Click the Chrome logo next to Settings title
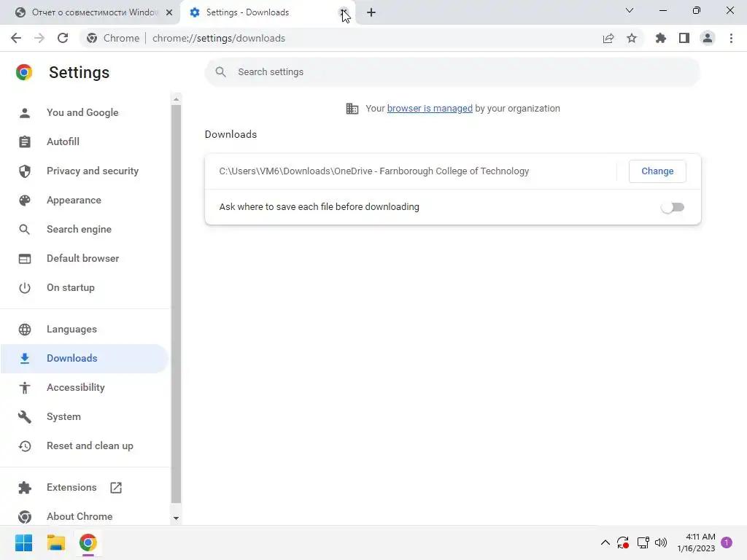Image resolution: width=747 pixels, height=560 pixels. click(x=24, y=72)
